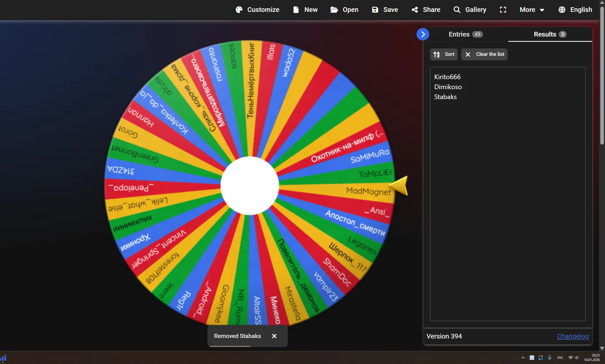The width and height of the screenshot is (605, 364).
Task: Select the Results tab
Action: tap(550, 34)
